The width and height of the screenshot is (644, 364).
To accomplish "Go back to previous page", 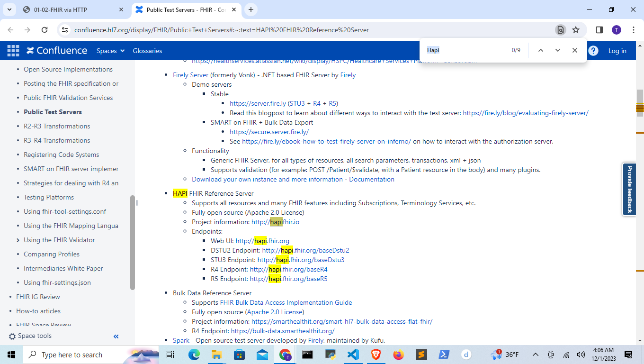I will point(11,30).
